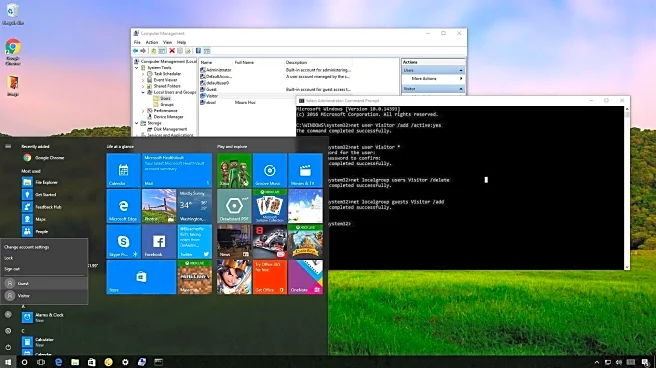Collapse Users section in Actions pane

coord(461,70)
